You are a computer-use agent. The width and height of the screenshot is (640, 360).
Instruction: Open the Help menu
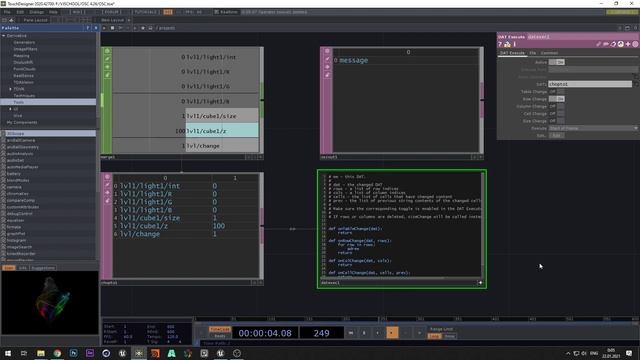(x=53, y=12)
